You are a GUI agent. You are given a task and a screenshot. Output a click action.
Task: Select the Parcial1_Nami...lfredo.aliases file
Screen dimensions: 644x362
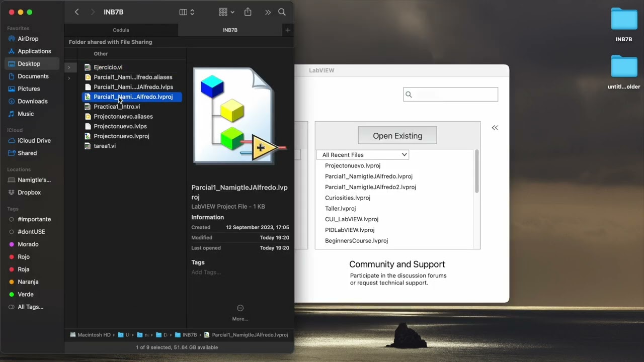pyautogui.click(x=133, y=77)
